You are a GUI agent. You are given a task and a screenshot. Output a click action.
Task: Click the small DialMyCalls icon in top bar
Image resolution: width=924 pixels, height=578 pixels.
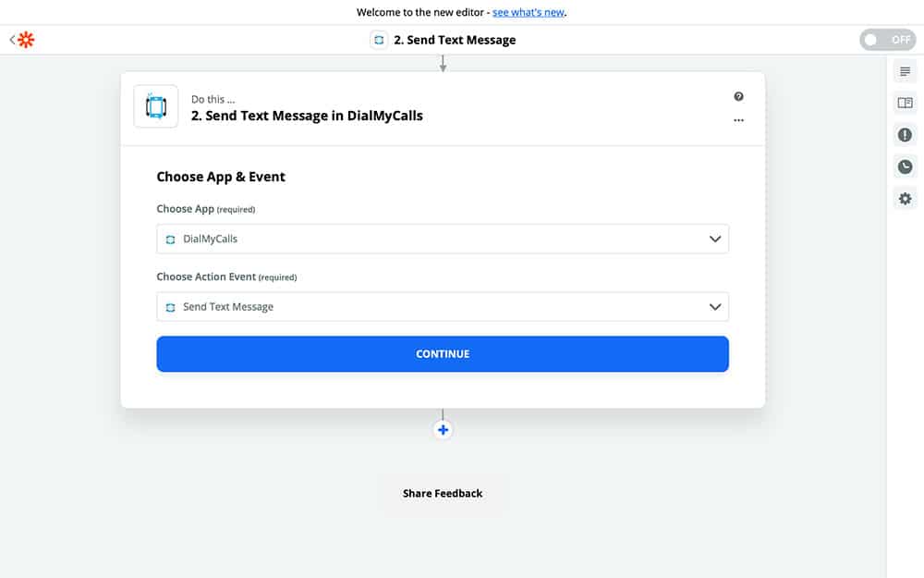pos(378,40)
